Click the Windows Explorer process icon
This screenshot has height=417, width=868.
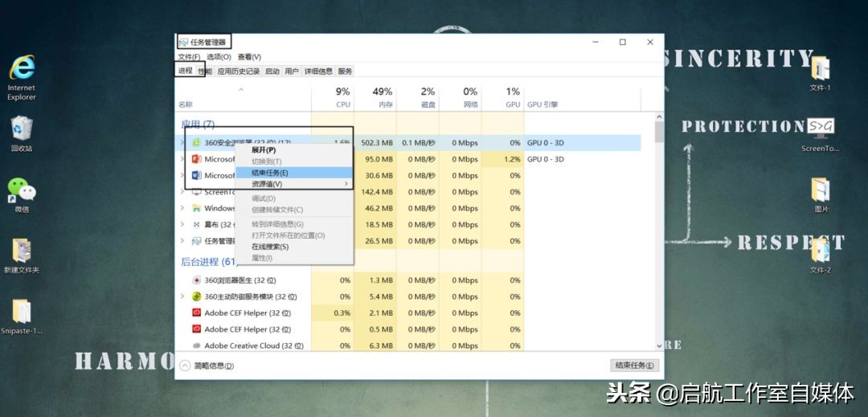pos(196,209)
